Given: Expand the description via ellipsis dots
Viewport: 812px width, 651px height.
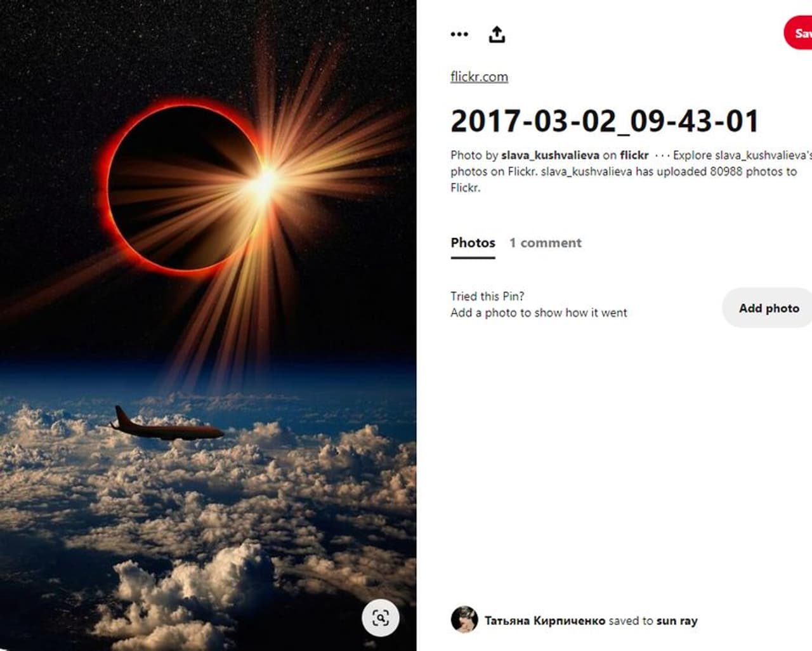Looking at the screenshot, I should click(662, 155).
